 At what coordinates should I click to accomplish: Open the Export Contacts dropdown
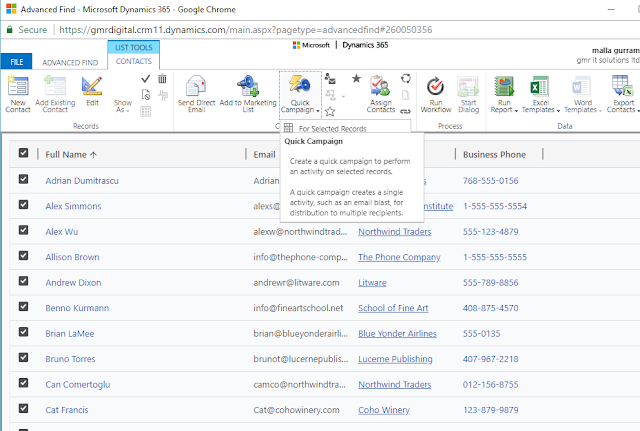click(x=622, y=106)
